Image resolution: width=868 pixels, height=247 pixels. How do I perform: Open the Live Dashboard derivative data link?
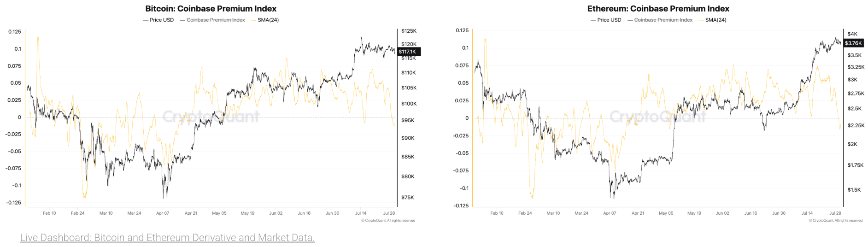[x=167, y=237]
